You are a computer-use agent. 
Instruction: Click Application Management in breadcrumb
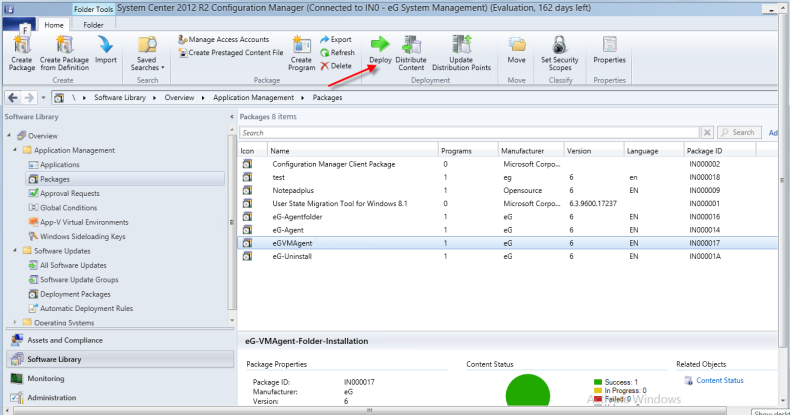click(x=253, y=98)
